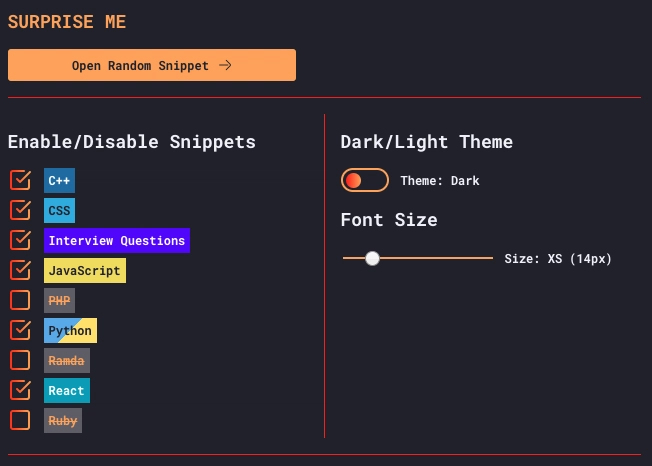Click the CSS language tag
This screenshot has height=466, width=652.
[59, 211]
